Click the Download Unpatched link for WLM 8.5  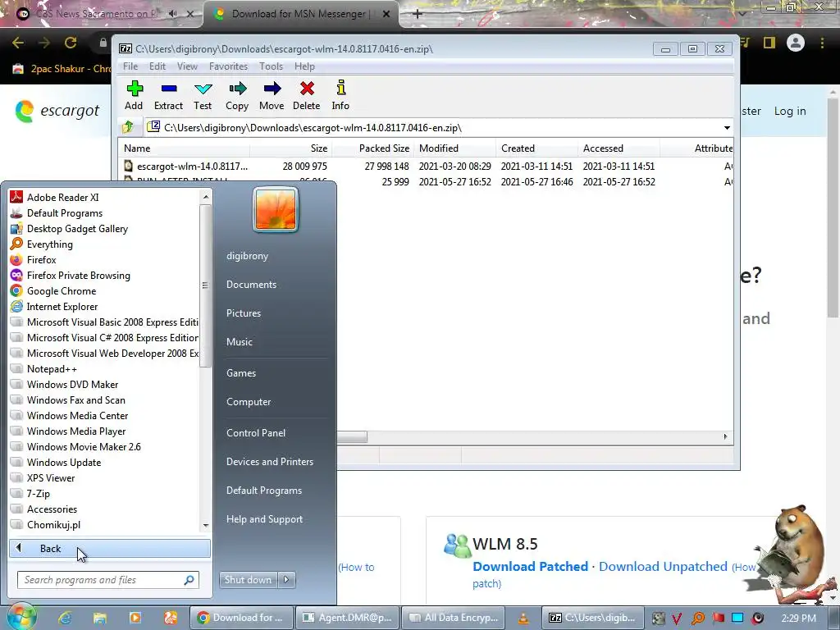pos(663,567)
